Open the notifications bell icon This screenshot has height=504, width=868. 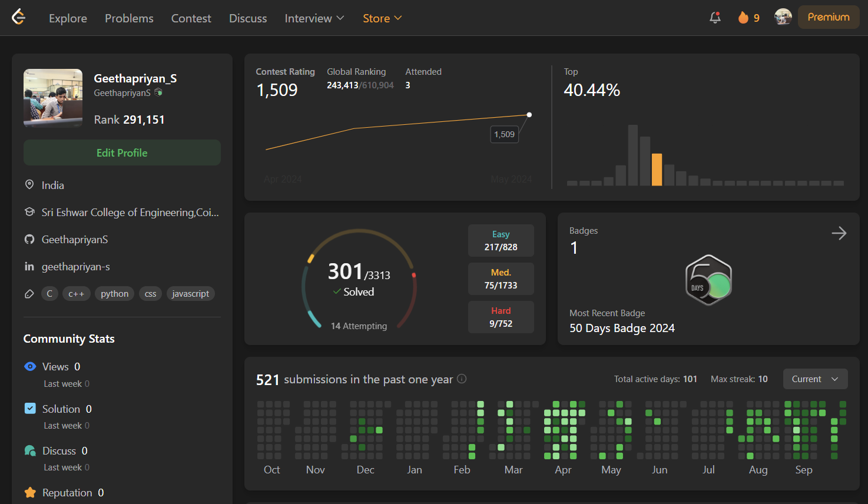[x=715, y=18]
